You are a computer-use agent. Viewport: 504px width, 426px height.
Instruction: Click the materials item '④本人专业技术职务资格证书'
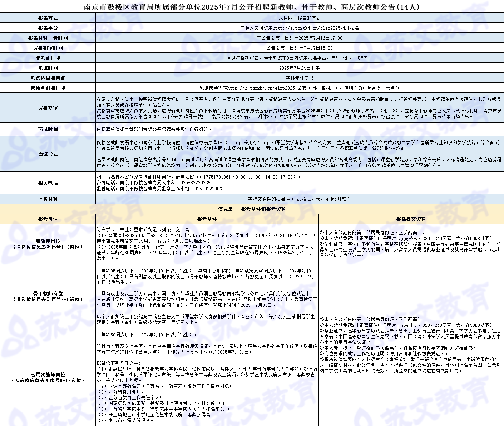click(x=398, y=348)
